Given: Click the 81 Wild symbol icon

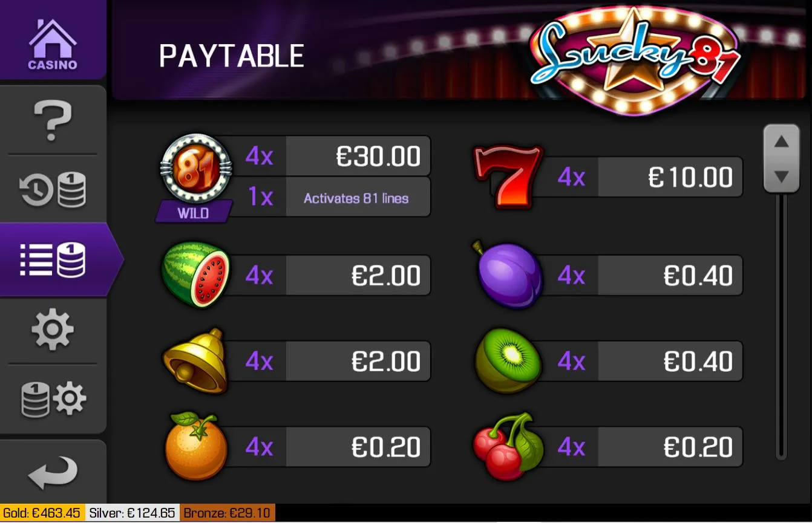Looking at the screenshot, I should [x=195, y=176].
